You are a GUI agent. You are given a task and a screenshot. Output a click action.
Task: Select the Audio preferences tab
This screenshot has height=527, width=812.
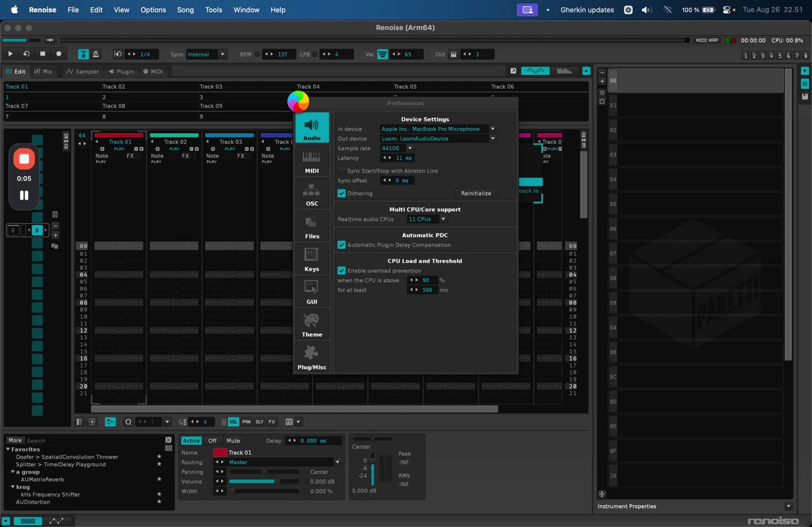[x=312, y=127]
